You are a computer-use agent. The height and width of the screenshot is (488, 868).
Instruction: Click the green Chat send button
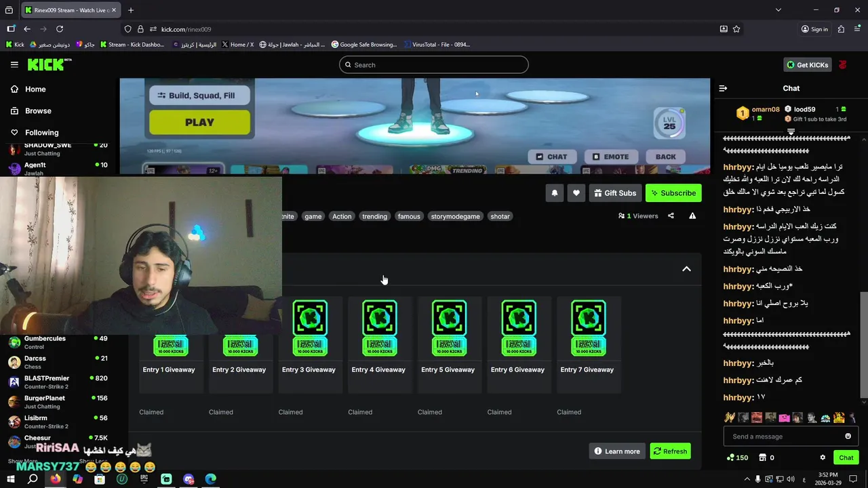pos(846,457)
